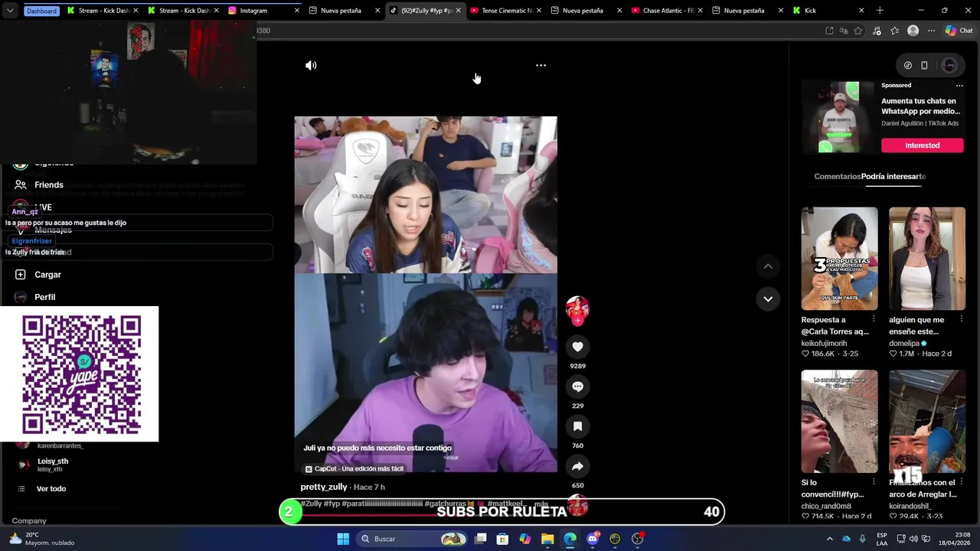
Task: Open the weather widget on taskbar
Action: (42, 539)
